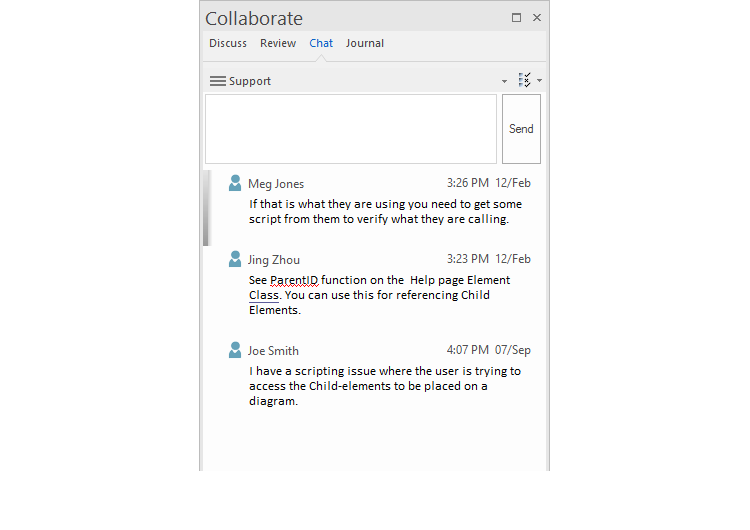Select Meg Jones's message about verifying the script

[x=385, y=211]
